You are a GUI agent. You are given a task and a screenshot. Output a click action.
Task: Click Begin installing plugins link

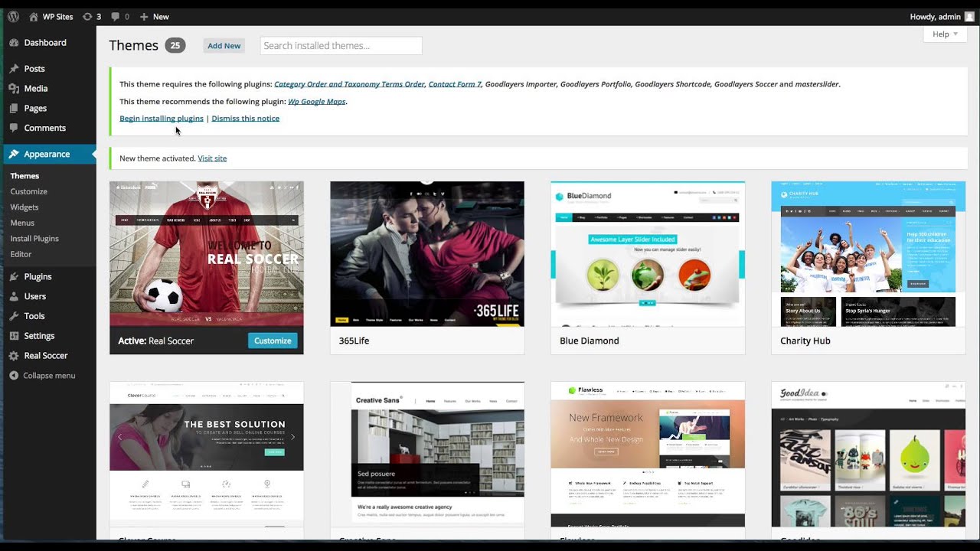162,119
